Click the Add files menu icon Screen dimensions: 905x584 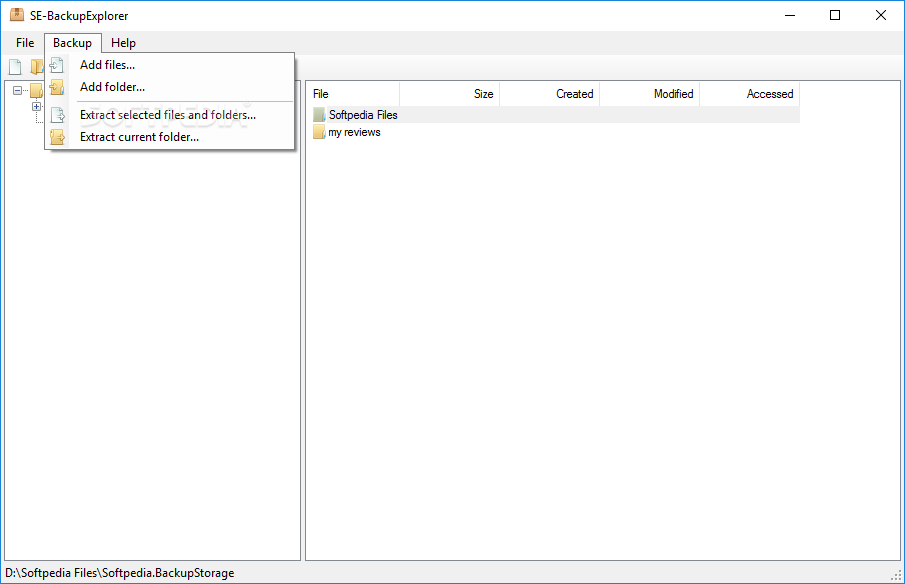[x=57, y=65]
